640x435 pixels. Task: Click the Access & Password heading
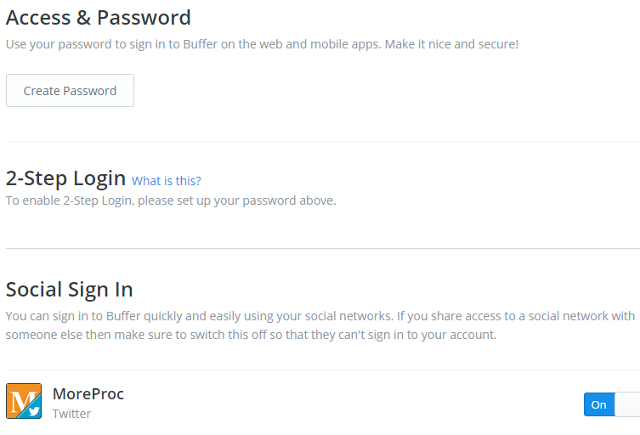pyautogui.click(x=98, y=17)
